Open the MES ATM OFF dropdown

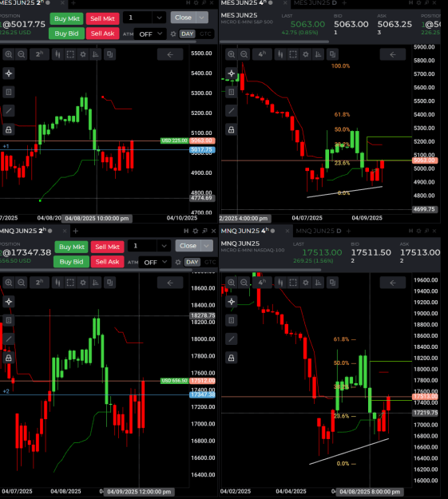pyautogui.click(x=151, y=34)
